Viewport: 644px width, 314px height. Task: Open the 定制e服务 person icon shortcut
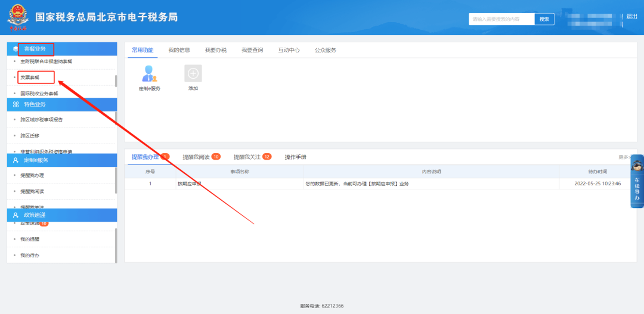point(149,73)
